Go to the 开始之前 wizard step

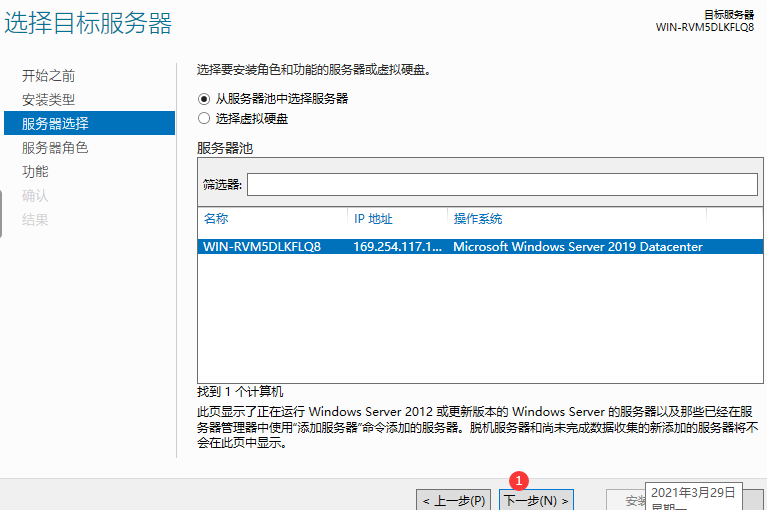(48, 76)
